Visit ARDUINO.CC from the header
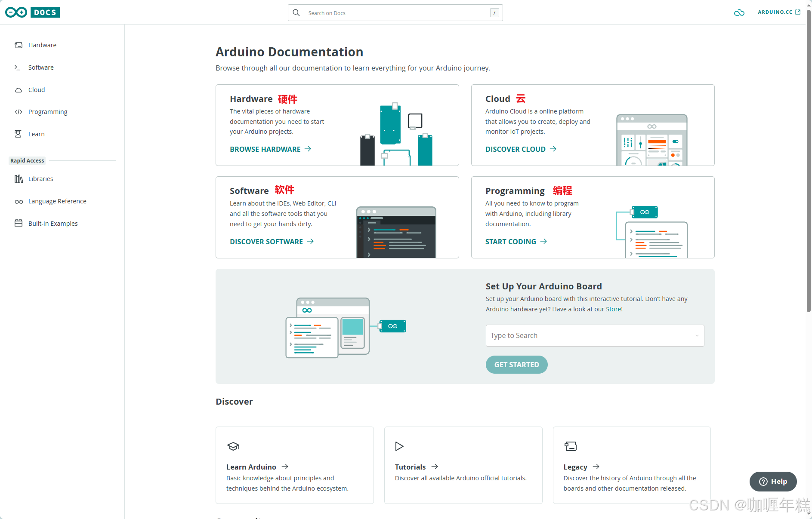 click(x=775, y=12)
